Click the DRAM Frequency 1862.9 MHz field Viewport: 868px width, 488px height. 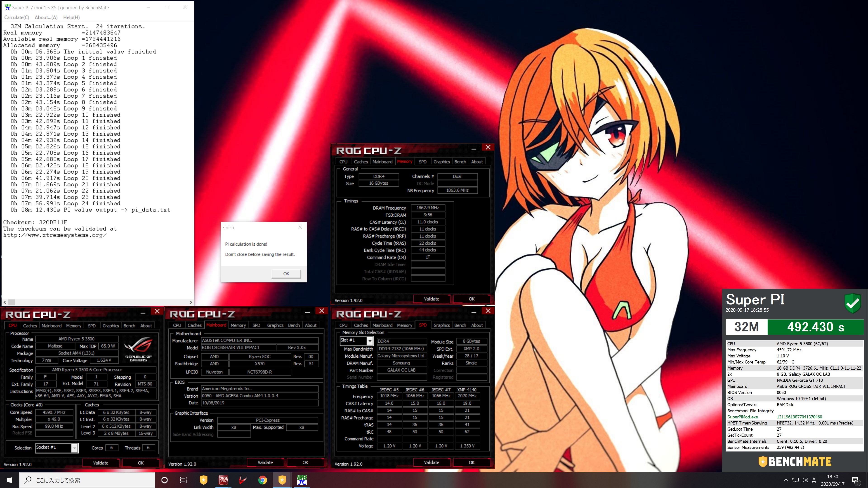pyautogui.click(x=428, y=208)
